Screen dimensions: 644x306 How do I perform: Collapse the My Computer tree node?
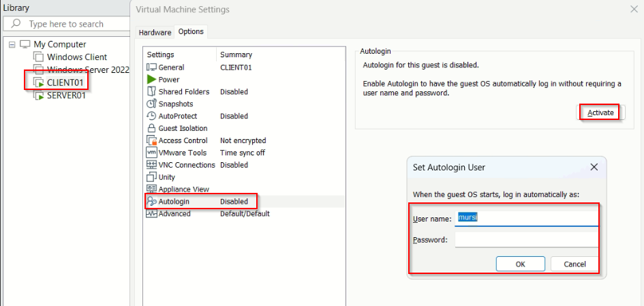[12, 44]
